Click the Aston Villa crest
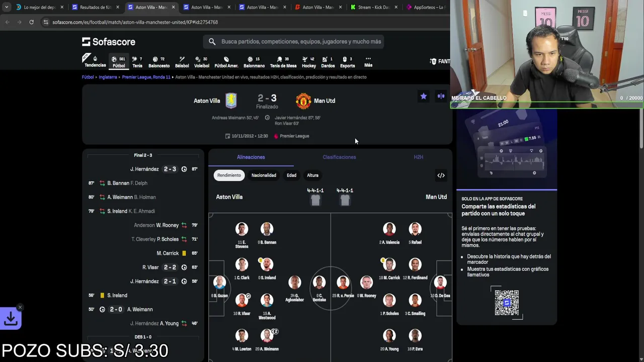Image resolution: width=644 pixels, height=362 pixels. (231, 101)
